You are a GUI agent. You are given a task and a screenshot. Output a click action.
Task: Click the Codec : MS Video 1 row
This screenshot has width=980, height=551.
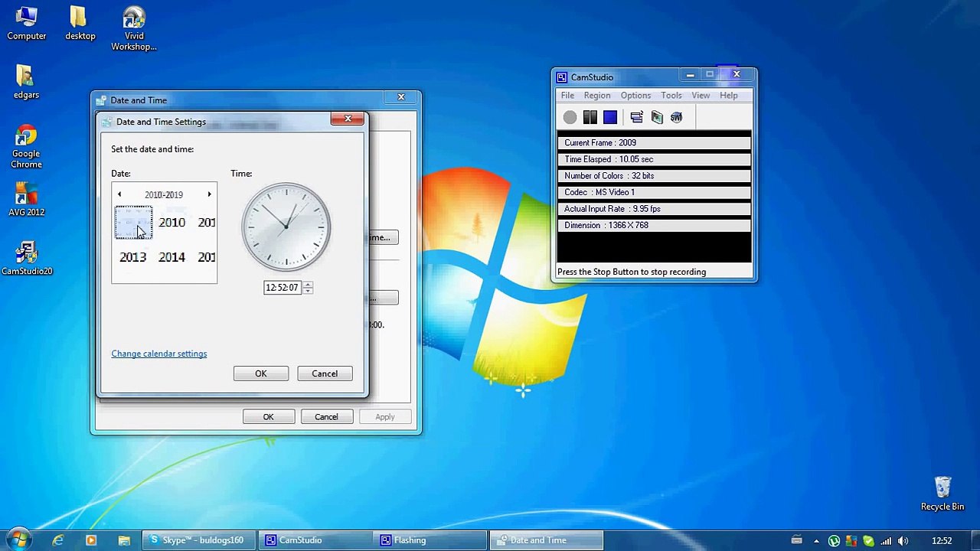pyautogui.click(x=655, y=192)
